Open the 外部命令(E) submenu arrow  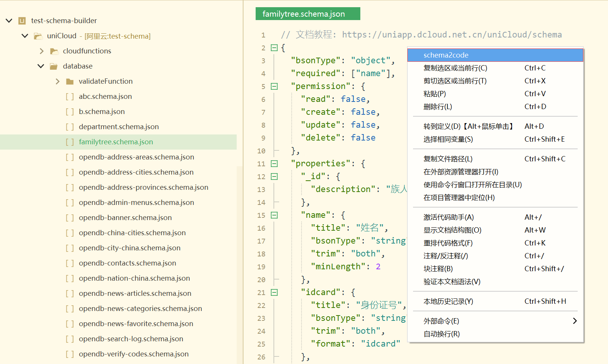point(575,321)
